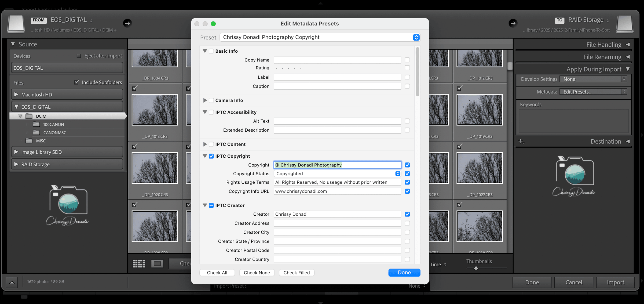Adjust the Thumbnails size slider
The height and width of the screenshot is (304, 644).
click(476, 268)
